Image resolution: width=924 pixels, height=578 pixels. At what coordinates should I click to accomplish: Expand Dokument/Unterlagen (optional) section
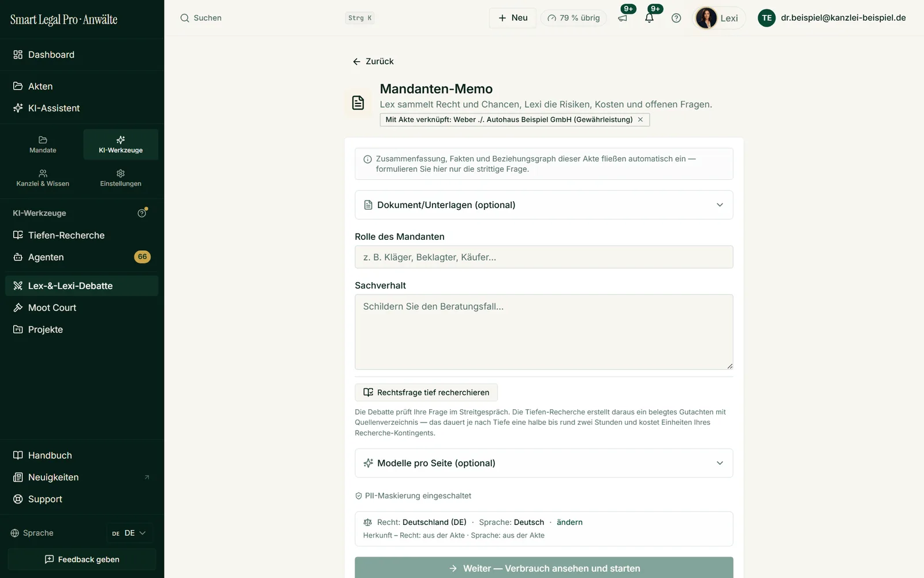coord(544,205)
